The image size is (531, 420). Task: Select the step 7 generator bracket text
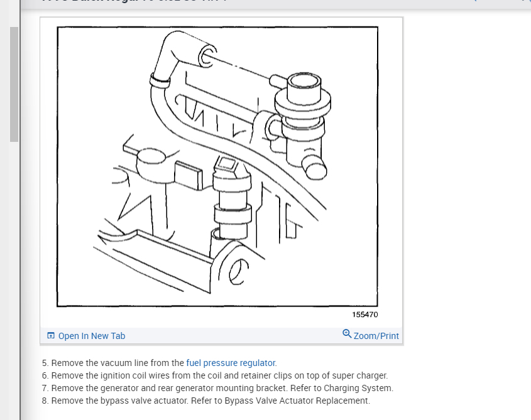[x=217, y=388]
